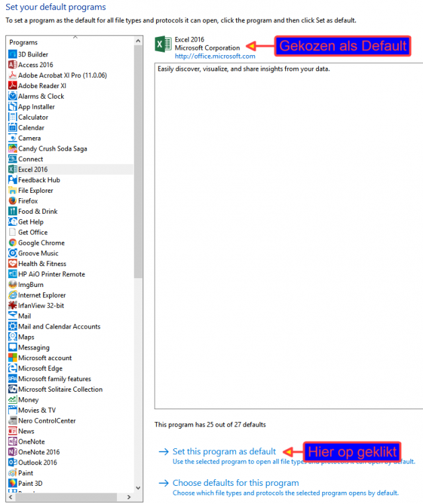Click the Calendar icon
The height and width of the screenshot is (504, 423).
13,128
